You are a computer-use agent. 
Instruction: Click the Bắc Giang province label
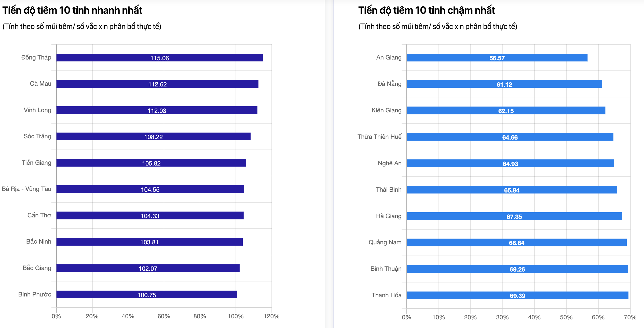click(37, 268)
